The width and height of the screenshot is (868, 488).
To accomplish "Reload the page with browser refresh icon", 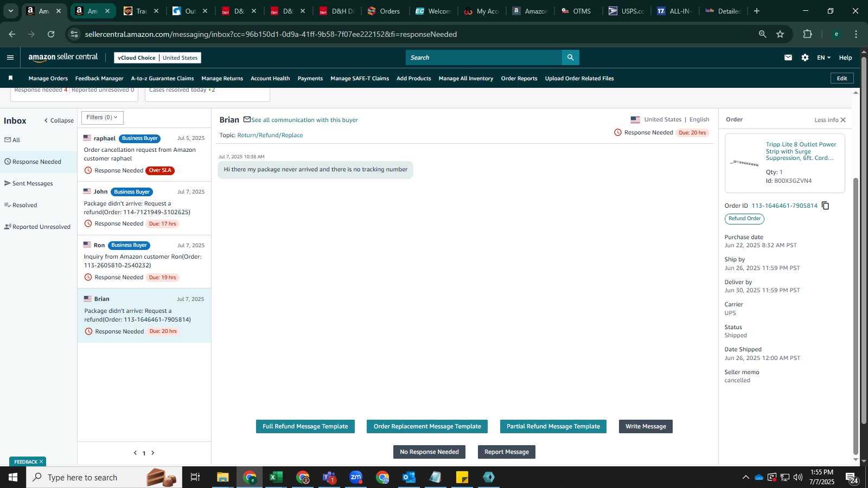I will point(51,34).
